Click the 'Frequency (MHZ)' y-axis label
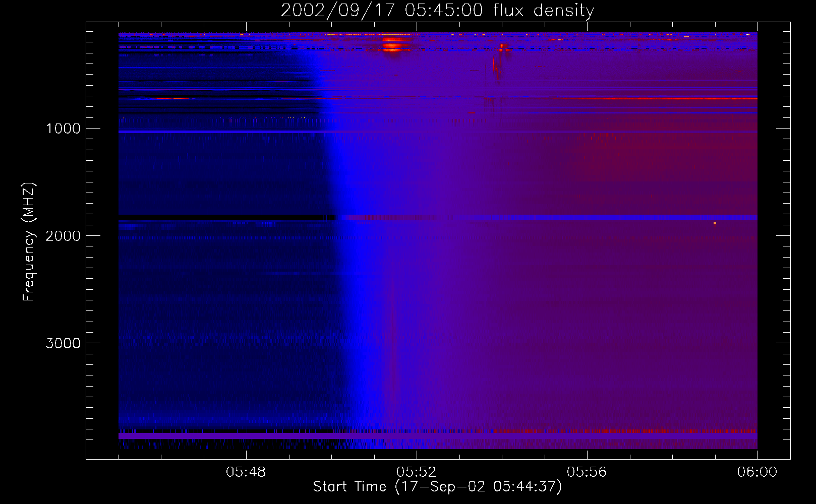Viewport: 816px width, 504px height. tap(29, 242)
